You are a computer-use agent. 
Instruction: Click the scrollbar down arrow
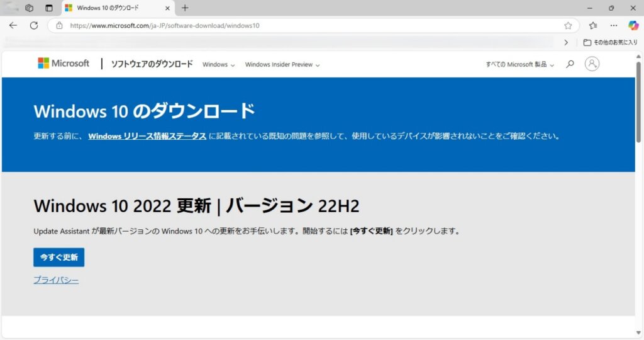(x=638, y=333)
